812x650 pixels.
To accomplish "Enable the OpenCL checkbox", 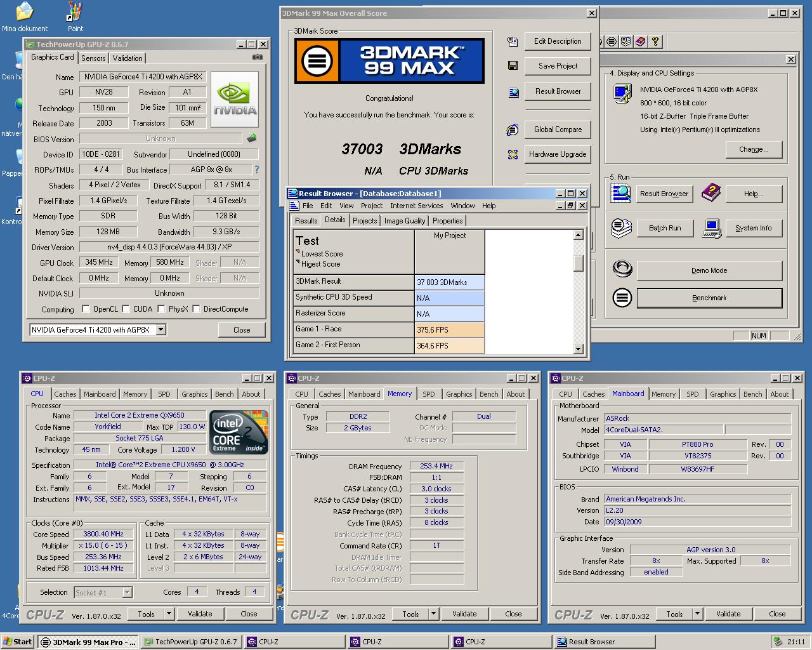I will (86, 309).
